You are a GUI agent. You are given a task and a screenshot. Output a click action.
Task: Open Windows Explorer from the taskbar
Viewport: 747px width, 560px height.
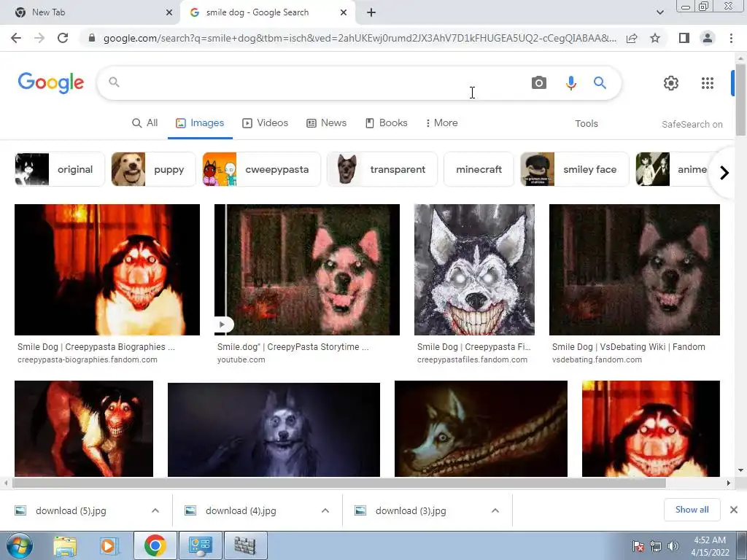click(x=65, y=545)
